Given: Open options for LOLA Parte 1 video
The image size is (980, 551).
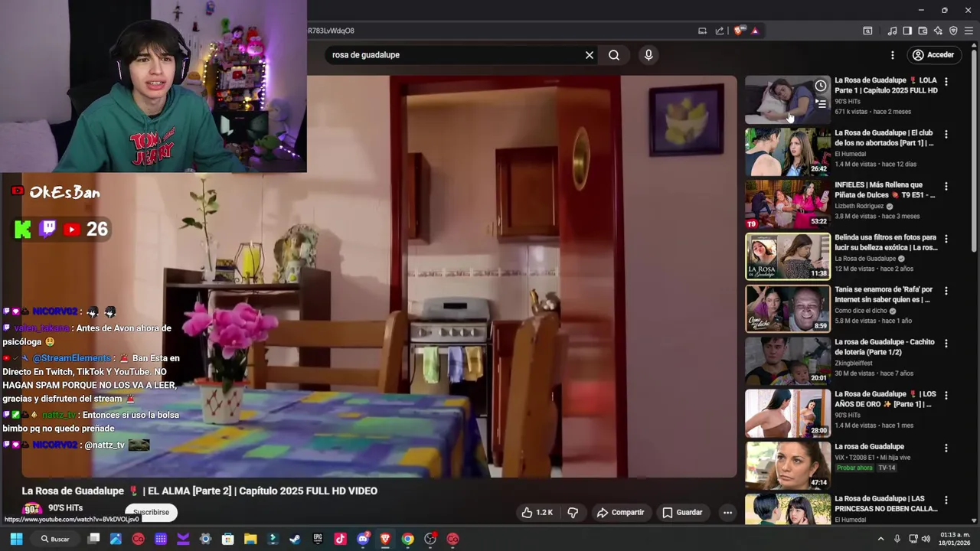Looking at the screenshot, I should pyautogui.click(x=946, y=81).
